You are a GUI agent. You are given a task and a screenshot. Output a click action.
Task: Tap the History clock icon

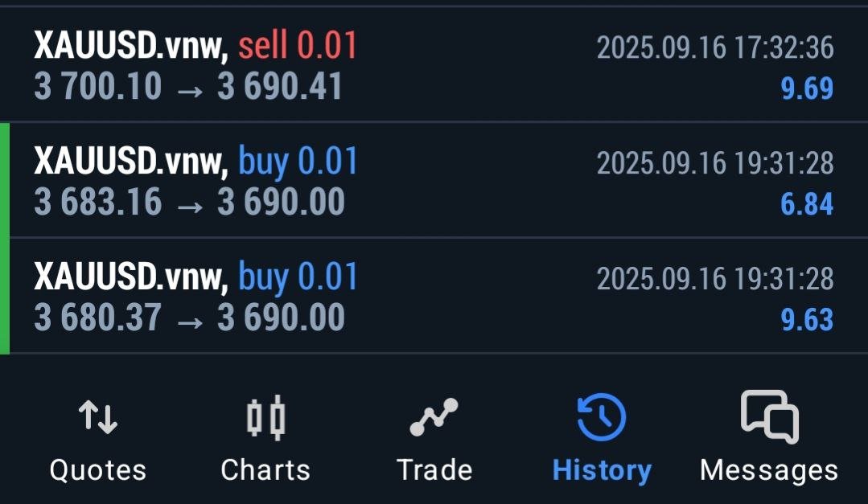pyautogui.click(x=602, y=417)
